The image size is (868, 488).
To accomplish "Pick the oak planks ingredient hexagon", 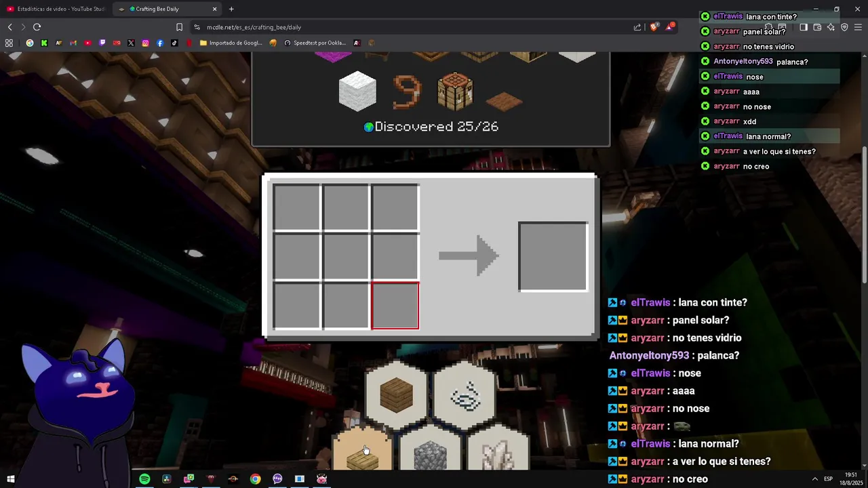I will 397,395.
